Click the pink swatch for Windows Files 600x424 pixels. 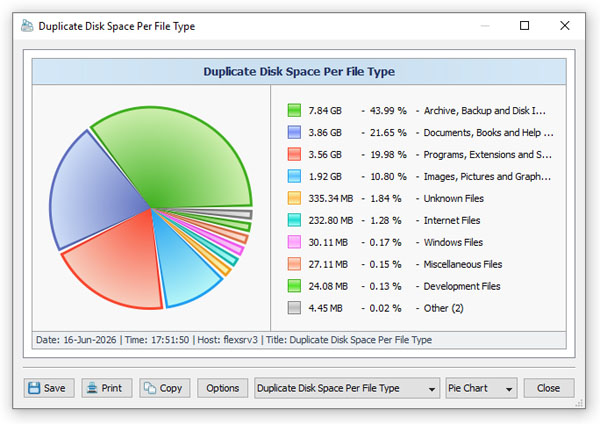tap(294, 242)
